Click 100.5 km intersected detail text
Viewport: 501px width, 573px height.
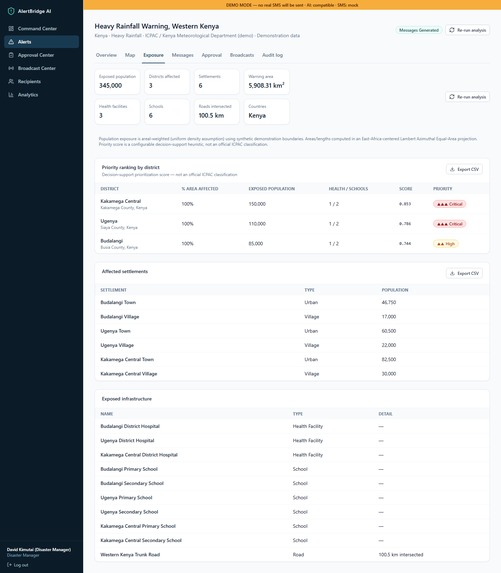[x=401, y=554]
